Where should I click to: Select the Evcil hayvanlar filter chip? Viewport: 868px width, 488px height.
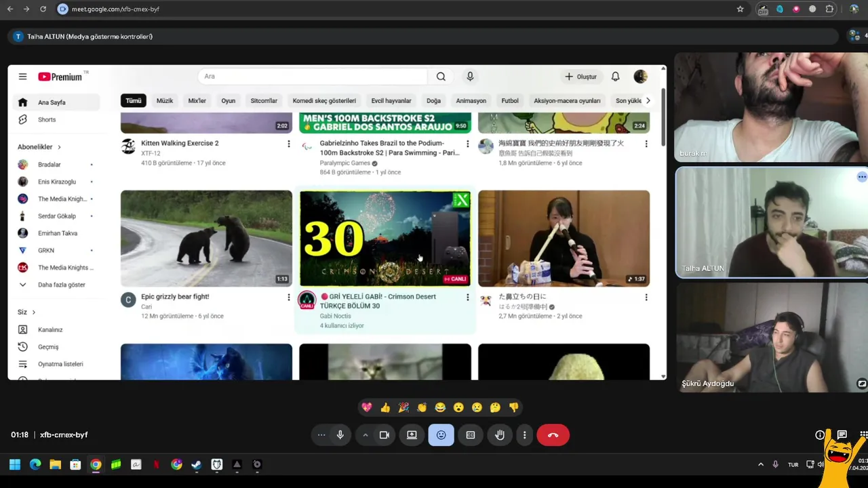pyautogui.click(x=391, y=100)
